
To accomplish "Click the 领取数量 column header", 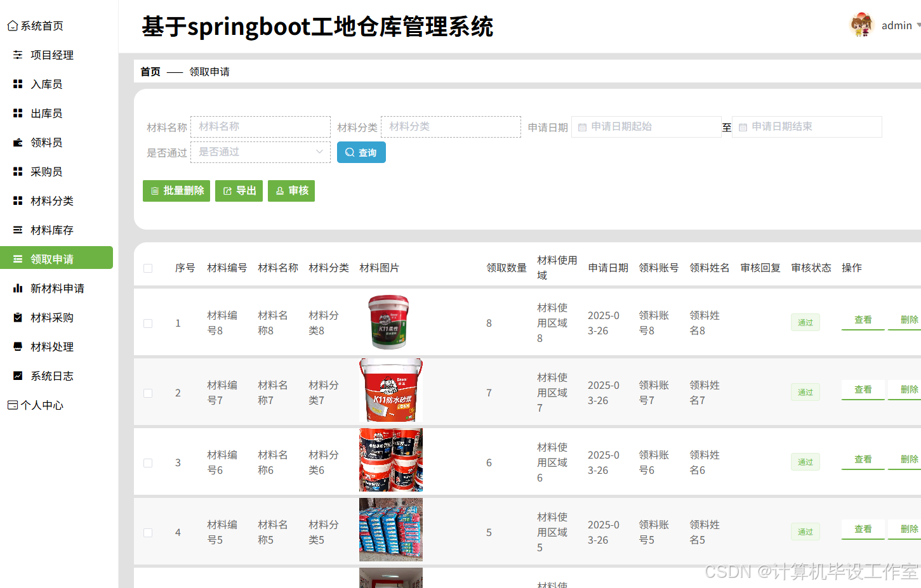I will 507,268.
